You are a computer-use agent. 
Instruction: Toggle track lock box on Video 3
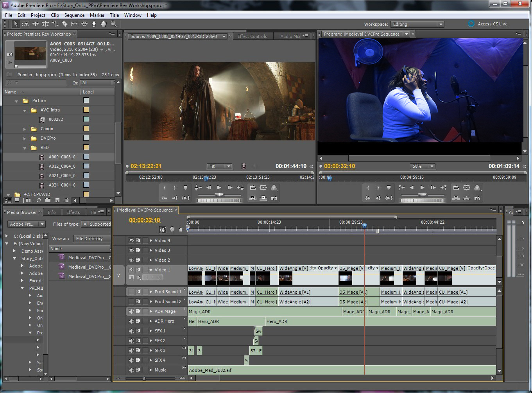[x=145, y=250]
